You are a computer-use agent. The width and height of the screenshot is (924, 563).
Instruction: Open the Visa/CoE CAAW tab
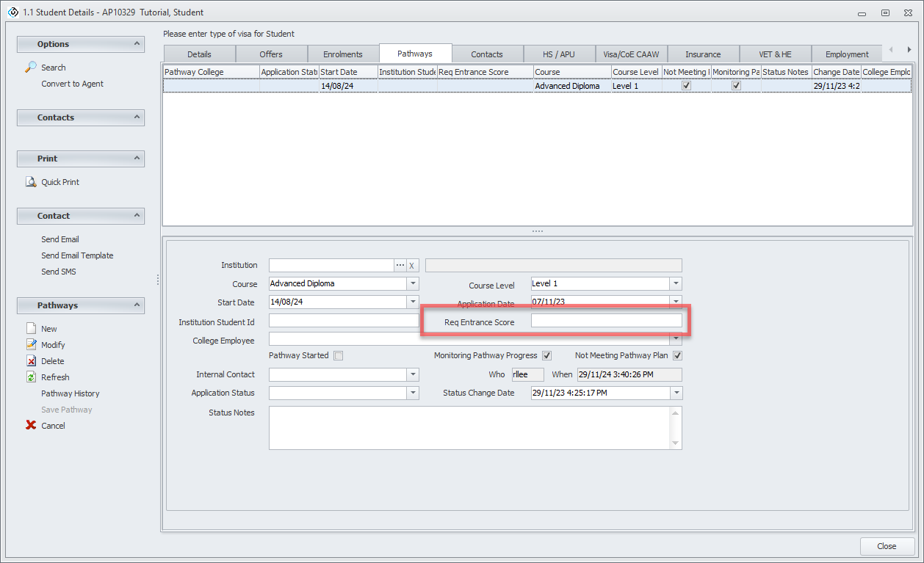(631, 54)
